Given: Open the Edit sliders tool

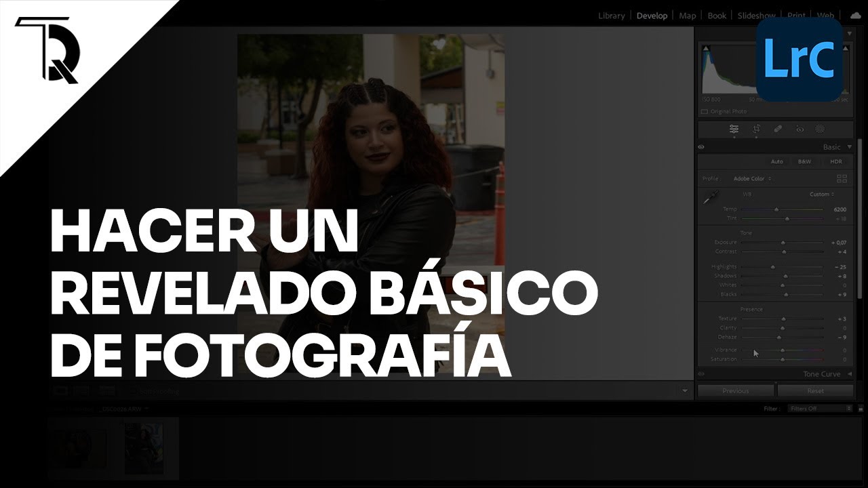Looking at the screenshot, I should 734,129.
